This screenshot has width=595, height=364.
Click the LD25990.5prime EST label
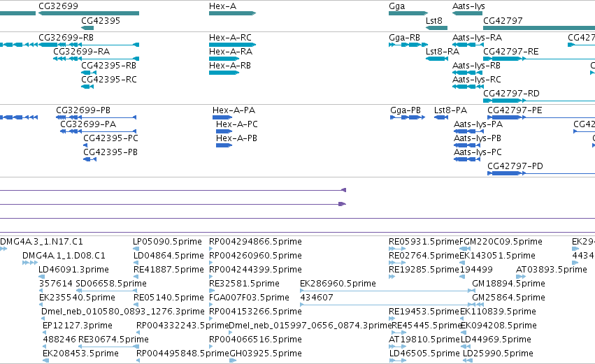click(x=498, y=354)
